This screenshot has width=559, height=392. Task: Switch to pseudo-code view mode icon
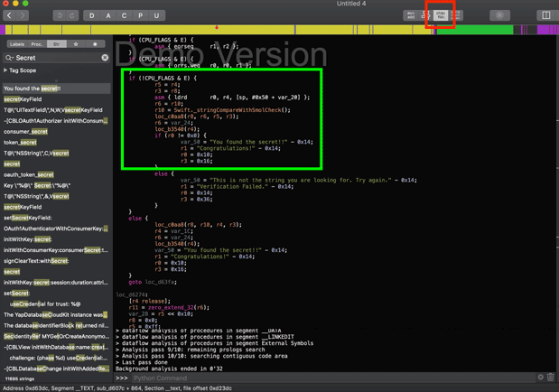441,15
